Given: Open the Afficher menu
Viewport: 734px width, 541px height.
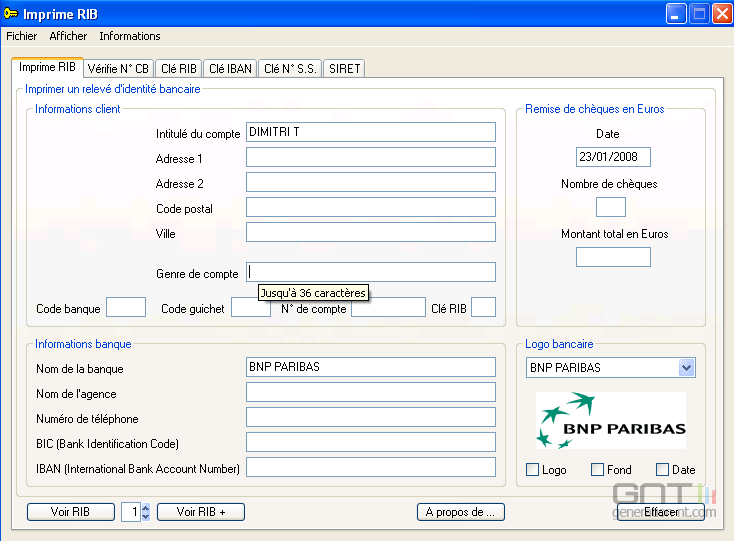Looking at the screenshot, I should pyautogui.click(x=68, y=36).
